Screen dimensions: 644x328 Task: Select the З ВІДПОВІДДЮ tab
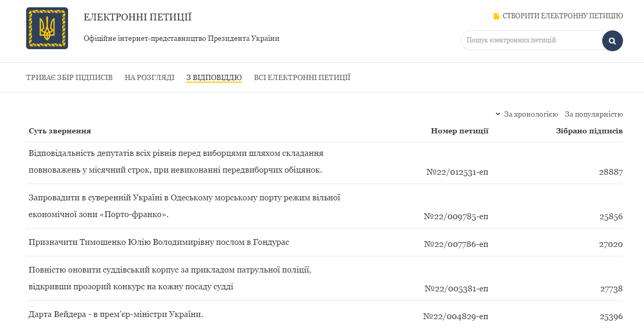click(214, 77)
